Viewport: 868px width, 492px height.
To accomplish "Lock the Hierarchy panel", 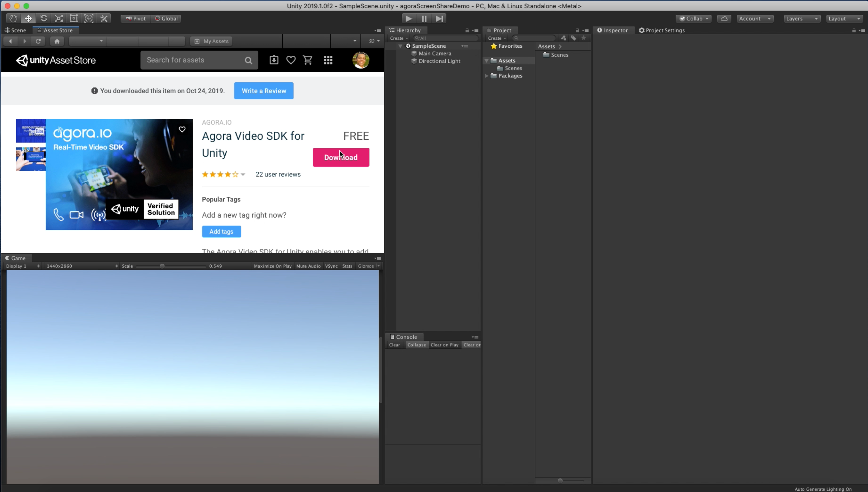I will [467, 30].
